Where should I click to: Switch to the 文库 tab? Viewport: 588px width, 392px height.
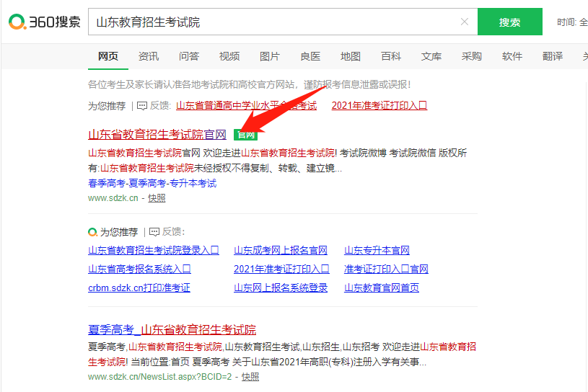click(431, 56)
